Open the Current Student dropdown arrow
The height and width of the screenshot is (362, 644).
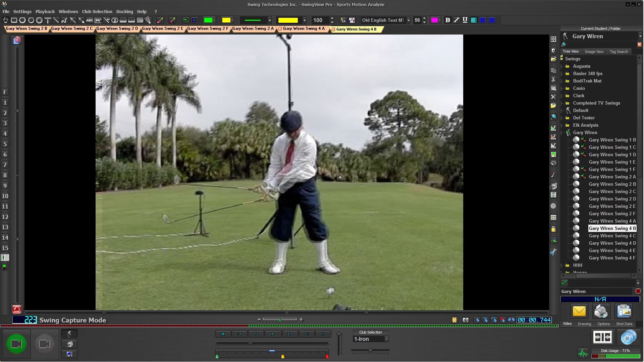[640, 36]
